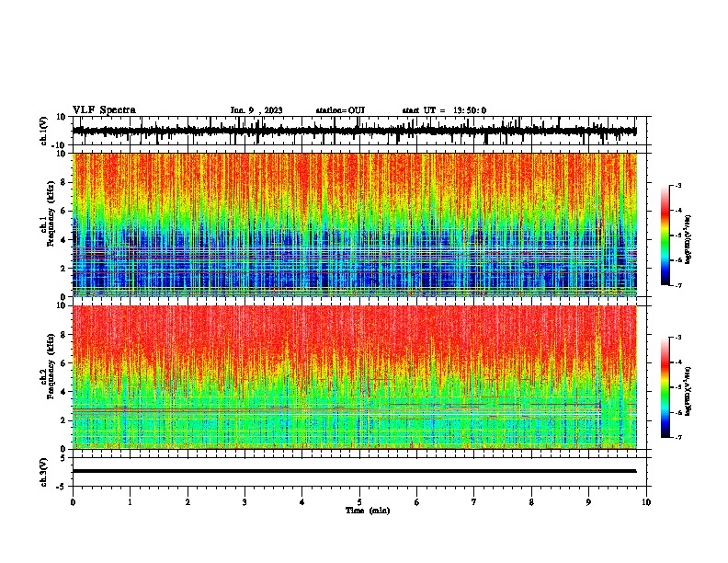This screenshot has height=563, width=728.
Task: Click the "VLF Spectra" plot title
Action: click(x=104, y=110)
